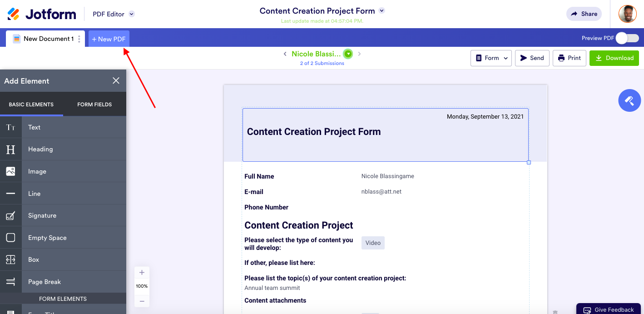Open the paint roller designer tool
644x314 pixels.
click(x=629, y=100)
